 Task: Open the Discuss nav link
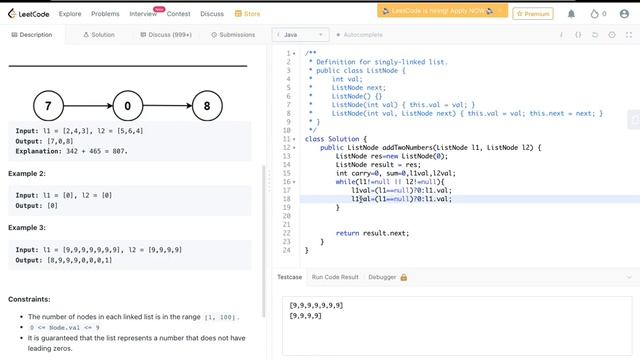212,14
